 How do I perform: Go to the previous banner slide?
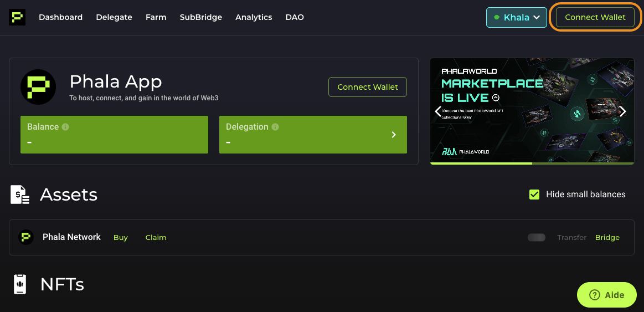coord(438,111)
